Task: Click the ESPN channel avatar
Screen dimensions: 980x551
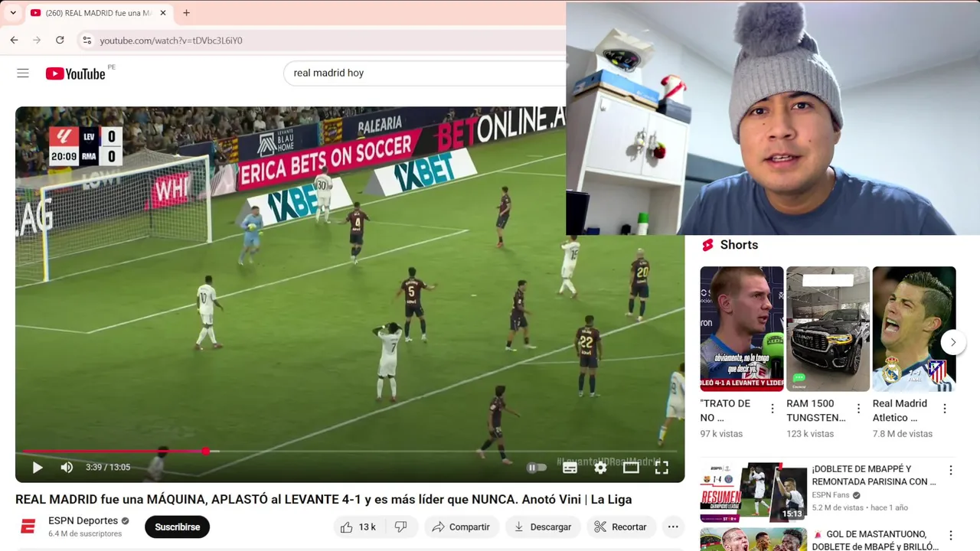Action: (28, 527)
